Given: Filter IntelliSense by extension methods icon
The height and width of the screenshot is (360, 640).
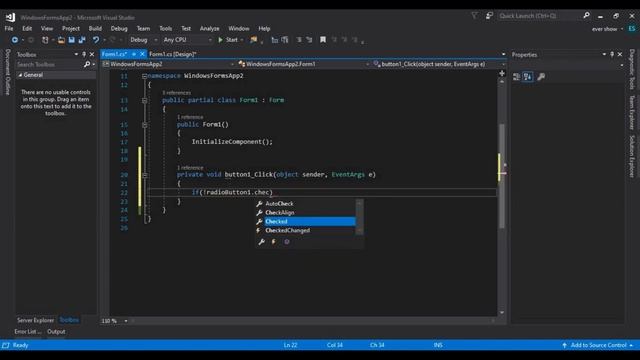Looking at the screenshot, I should tap(287, 242).
